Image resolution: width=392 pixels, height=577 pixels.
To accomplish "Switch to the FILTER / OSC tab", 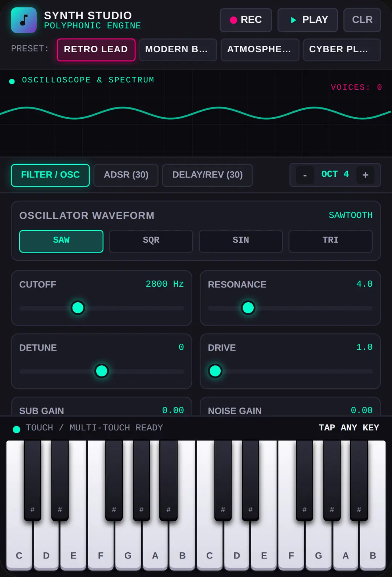I will point(50,175).
